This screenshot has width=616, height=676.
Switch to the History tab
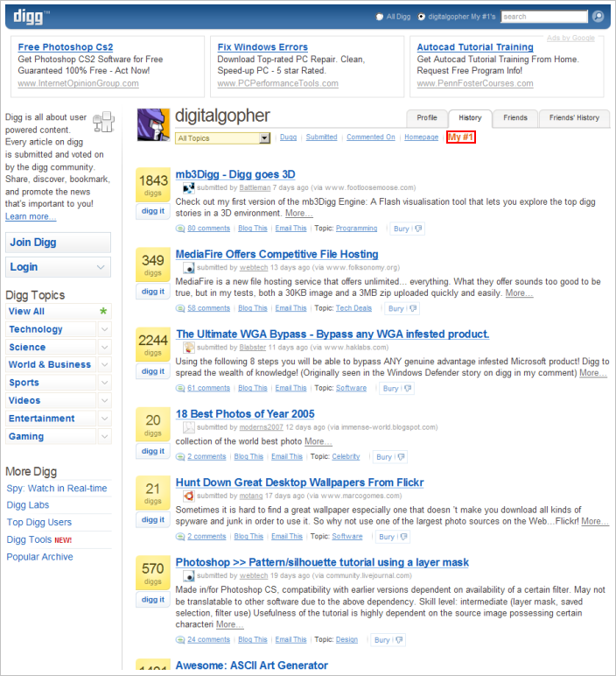(470, 118)
